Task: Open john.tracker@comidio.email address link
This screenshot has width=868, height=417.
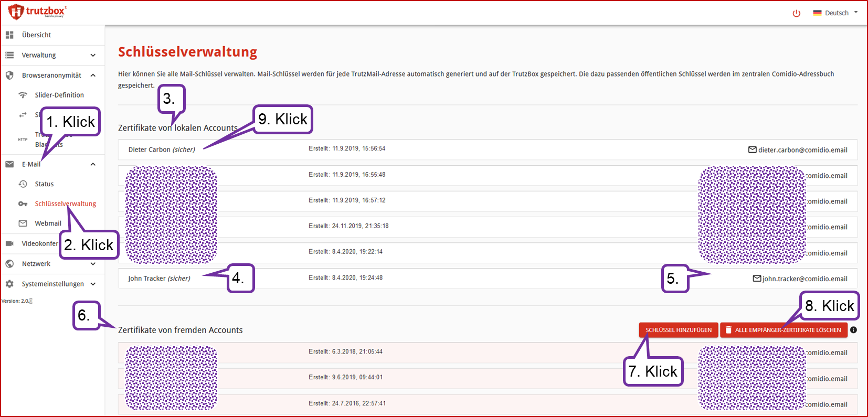Action: pyautogui.click(x=805, y=279)
